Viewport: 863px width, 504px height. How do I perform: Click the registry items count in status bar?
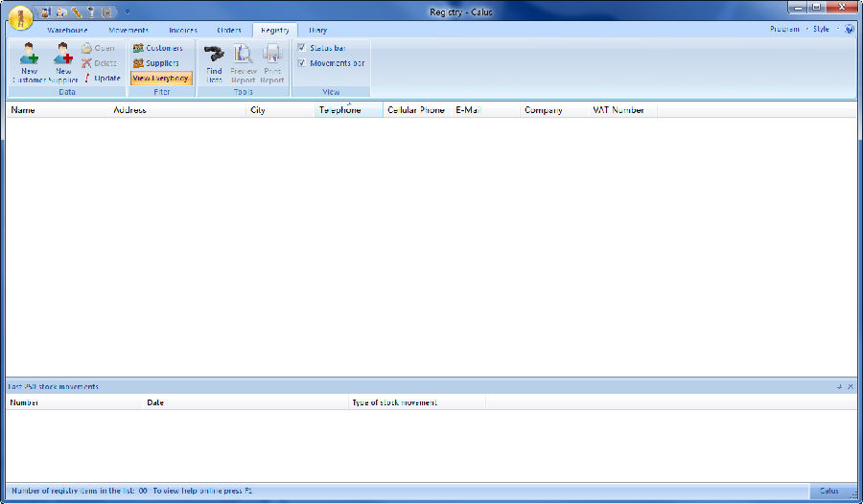coord(80,491)
